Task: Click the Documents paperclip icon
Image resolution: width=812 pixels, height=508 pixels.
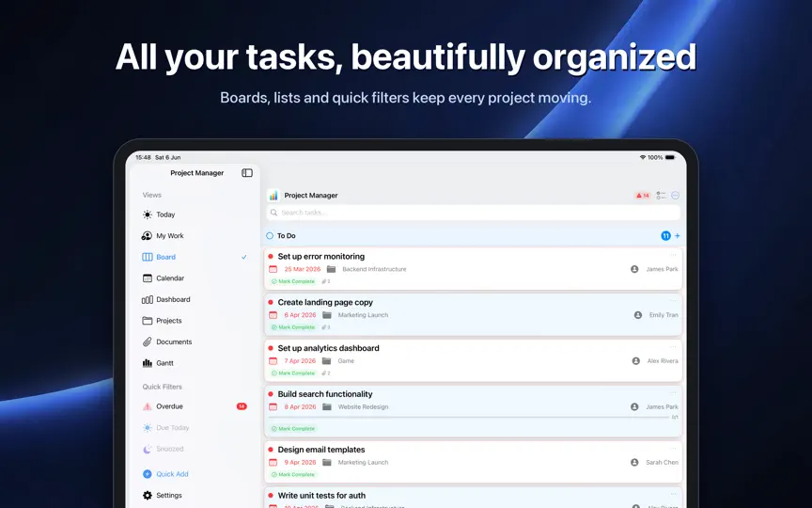Action: [x=147, y=342]
